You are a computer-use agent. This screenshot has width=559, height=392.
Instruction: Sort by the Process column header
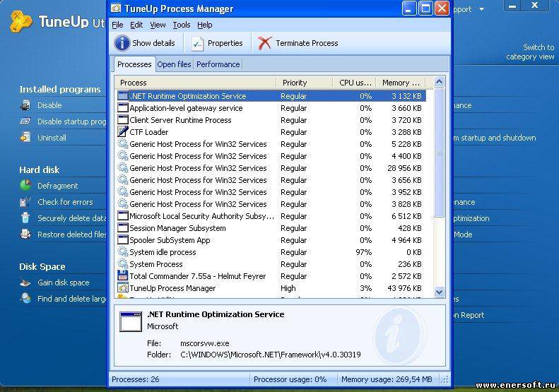point(195,83)
